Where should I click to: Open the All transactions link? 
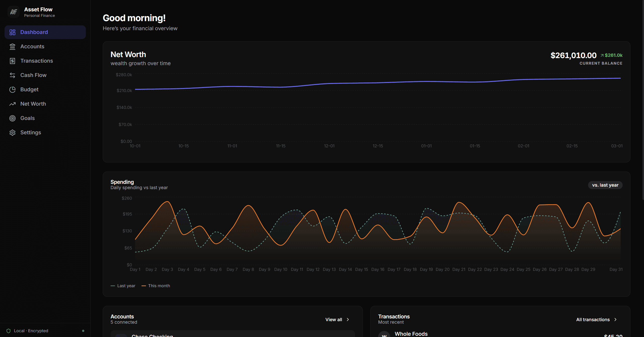tap(593, 319)
